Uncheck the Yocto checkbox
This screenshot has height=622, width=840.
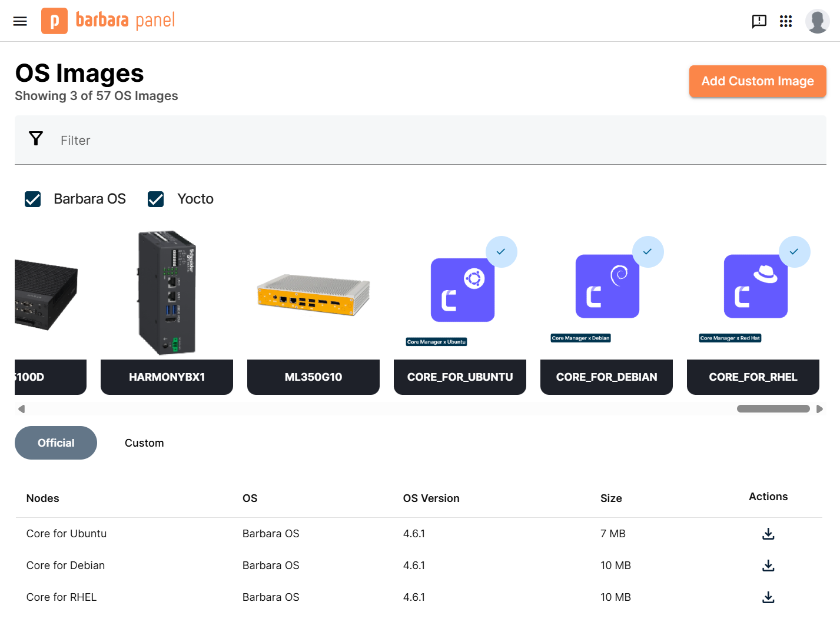156,199
